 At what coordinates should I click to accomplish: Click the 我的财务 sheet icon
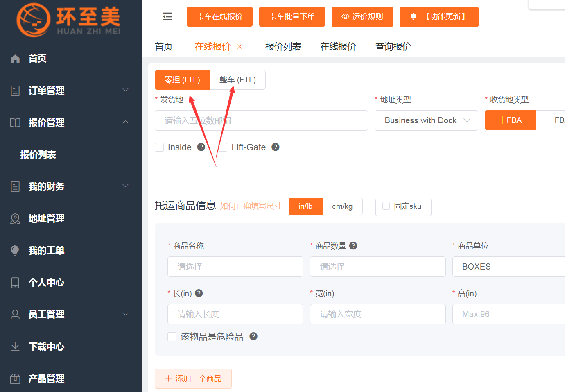click(x=15, y=187)
